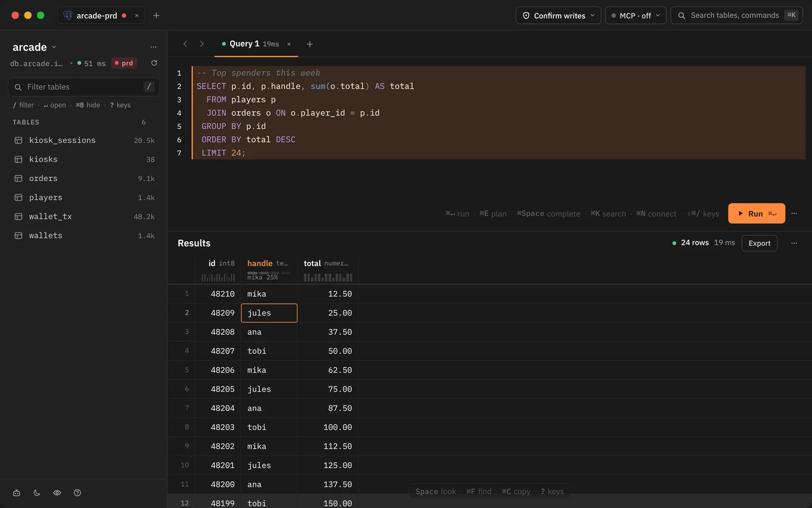Toggle dark mode moon icon
Image resolution: width=812 pixels, height=508 pixels.
click(x=37, y=493)
